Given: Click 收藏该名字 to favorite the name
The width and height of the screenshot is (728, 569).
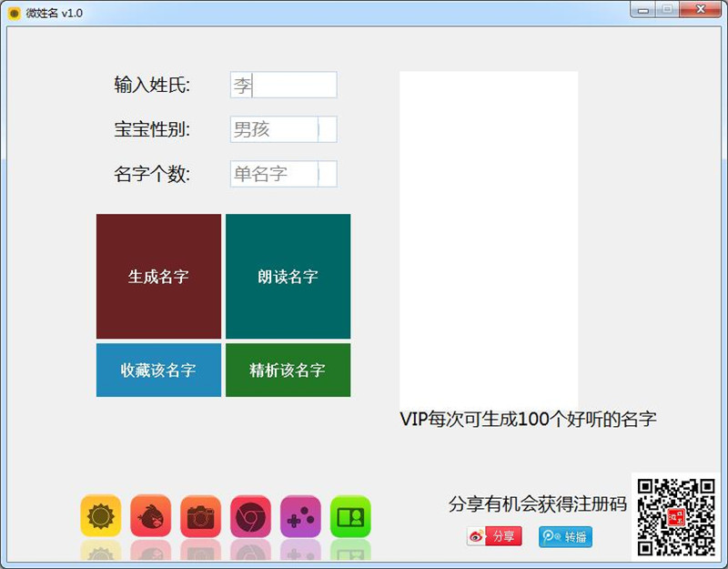Looking at the screenshot, I should tap(158, 371).
